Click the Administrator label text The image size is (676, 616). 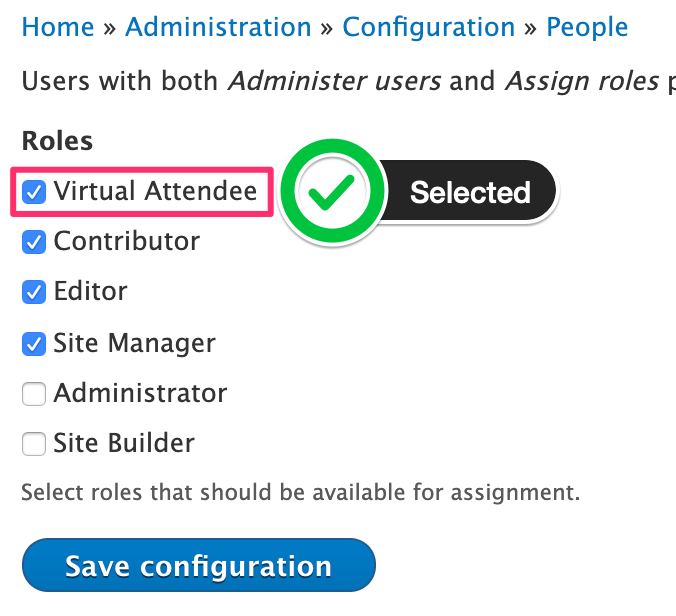tap(141, 394)
